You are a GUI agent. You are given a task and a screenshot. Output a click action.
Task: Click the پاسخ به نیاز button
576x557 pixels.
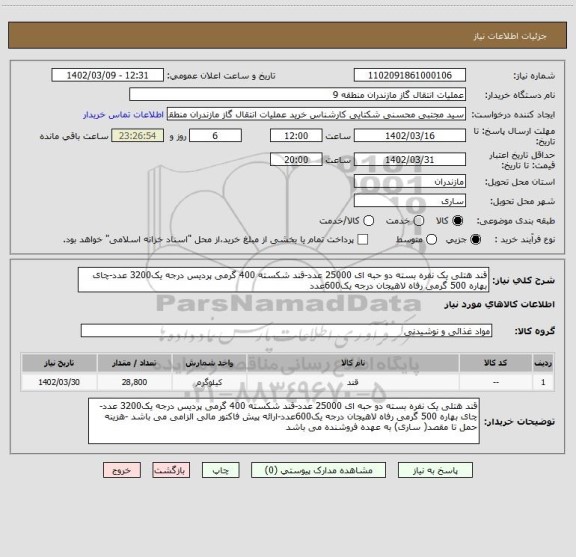(435, 470)
